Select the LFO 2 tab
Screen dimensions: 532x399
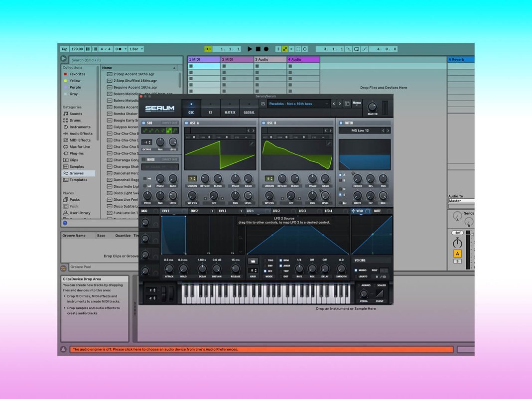pos(276,211)
